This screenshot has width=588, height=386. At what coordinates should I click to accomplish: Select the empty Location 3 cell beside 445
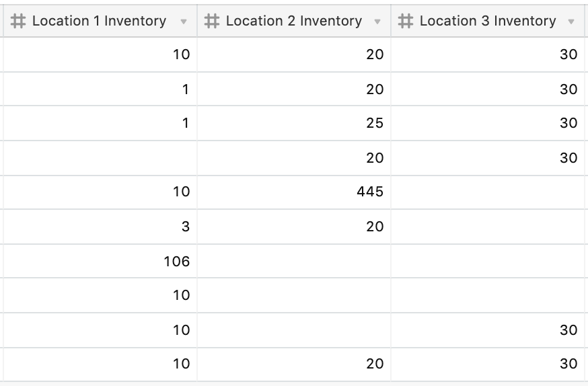coord(488,192)
